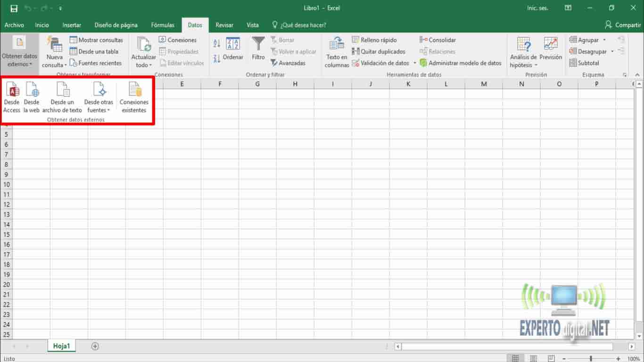Viewport: 644px width, 362px height.
Task: Click the Filtro funnel icon
Action: 258,44
